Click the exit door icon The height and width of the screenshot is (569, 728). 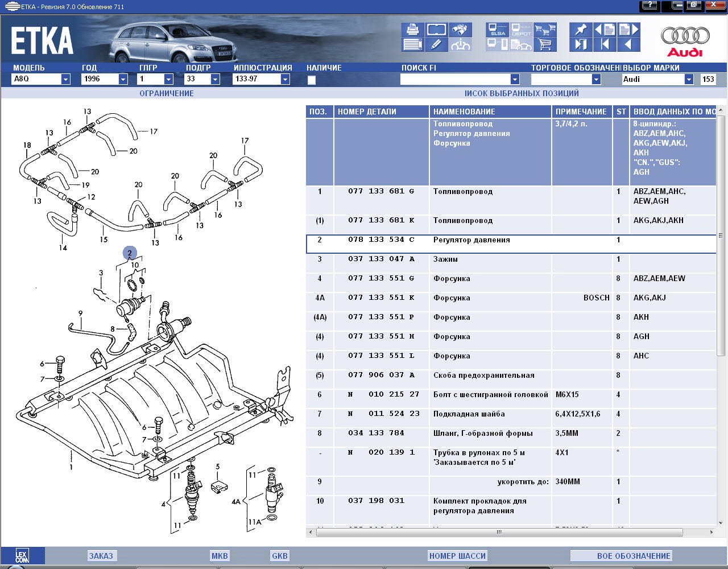click(x=580, y=44)
